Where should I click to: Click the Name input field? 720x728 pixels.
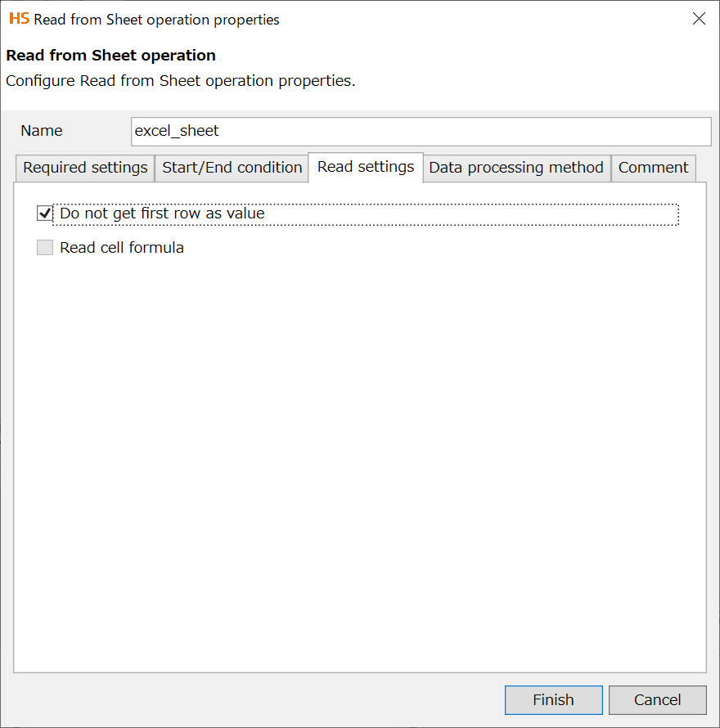[421, 131]
